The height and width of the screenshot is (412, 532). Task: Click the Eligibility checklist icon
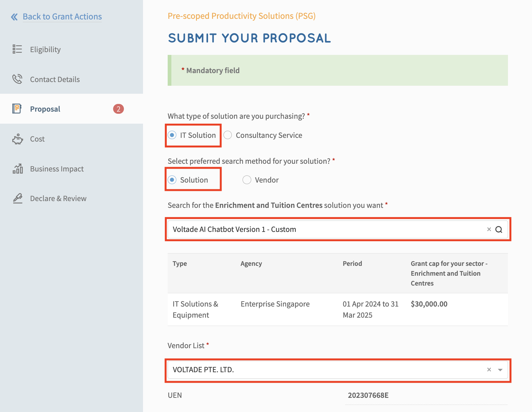click(x=17, y=49)
